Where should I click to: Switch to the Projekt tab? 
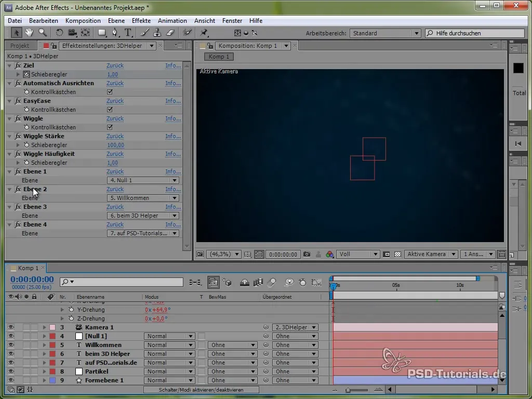click(20, 46)
